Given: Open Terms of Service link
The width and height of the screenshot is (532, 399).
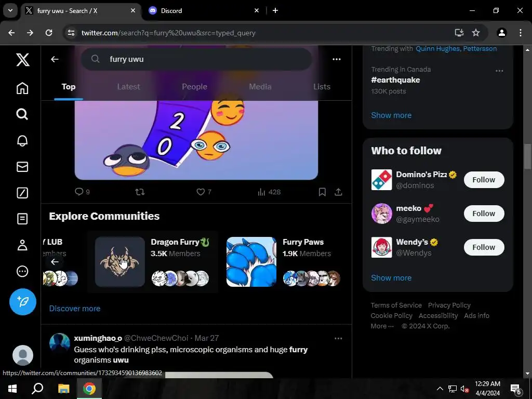Looking at the screenshot, I should click(396, 305).
